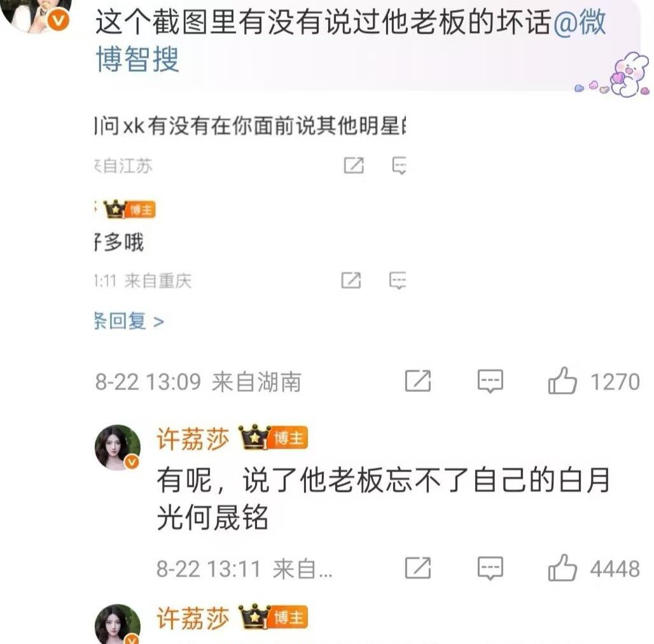
Task: Share the 8-22 13:09 comment from 湖南
Action: (x=418, y=381)
